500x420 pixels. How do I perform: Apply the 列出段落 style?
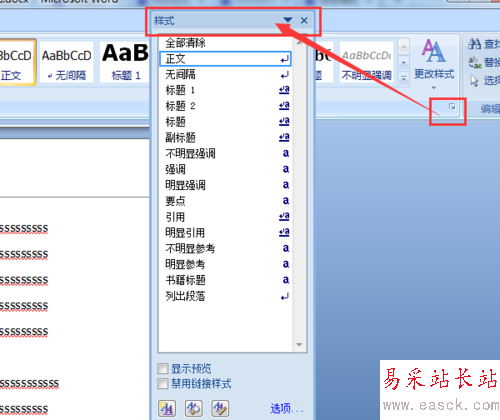pos(225,296)
